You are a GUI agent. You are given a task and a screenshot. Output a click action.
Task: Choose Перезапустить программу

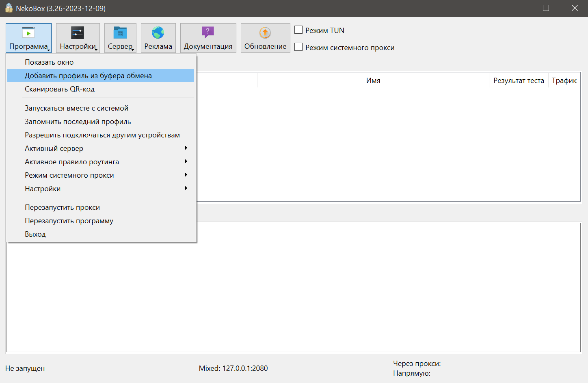[101, 221]
